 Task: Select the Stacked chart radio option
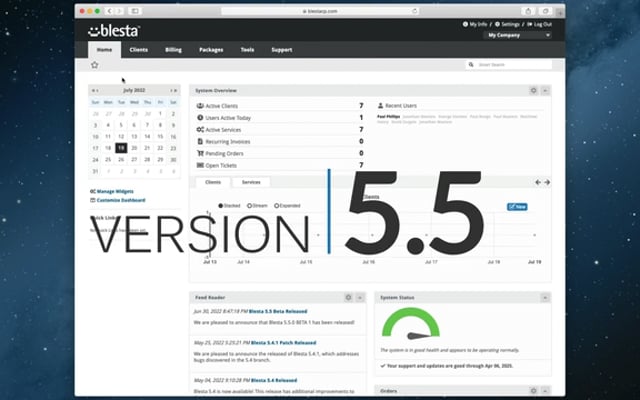coord(221,206)
